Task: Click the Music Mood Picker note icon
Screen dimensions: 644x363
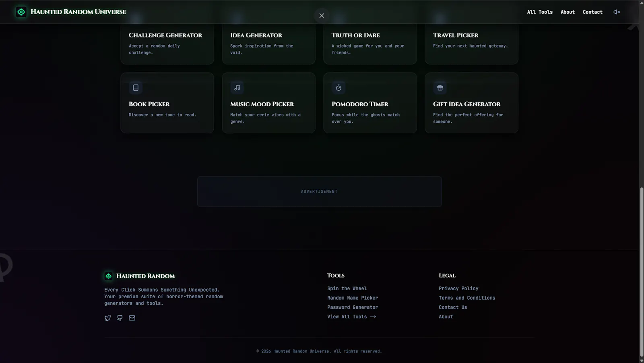Action: pyautogui.click(x=237, y=87)
